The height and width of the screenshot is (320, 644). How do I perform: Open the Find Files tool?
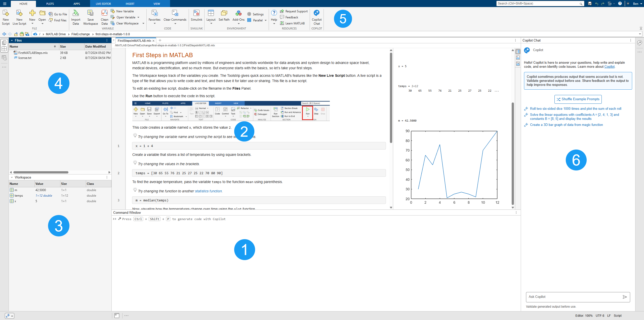pos(58,20)
